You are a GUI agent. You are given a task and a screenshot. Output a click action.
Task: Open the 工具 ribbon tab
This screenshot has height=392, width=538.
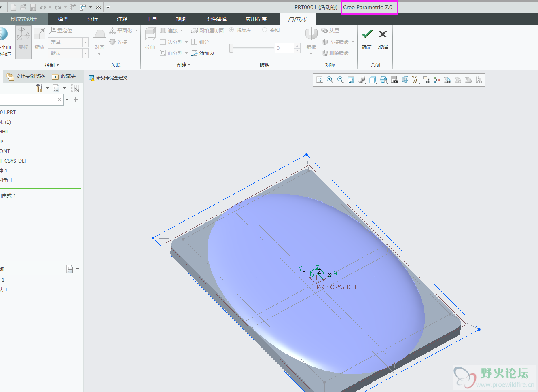[x=152, y=19]
